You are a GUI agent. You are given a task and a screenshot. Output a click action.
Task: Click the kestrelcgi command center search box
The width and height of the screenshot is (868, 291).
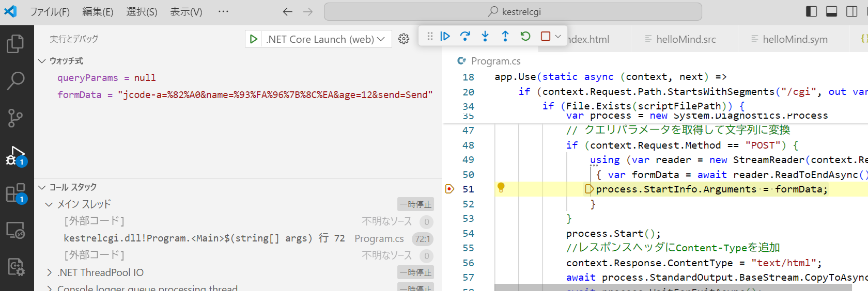[513, 11]
